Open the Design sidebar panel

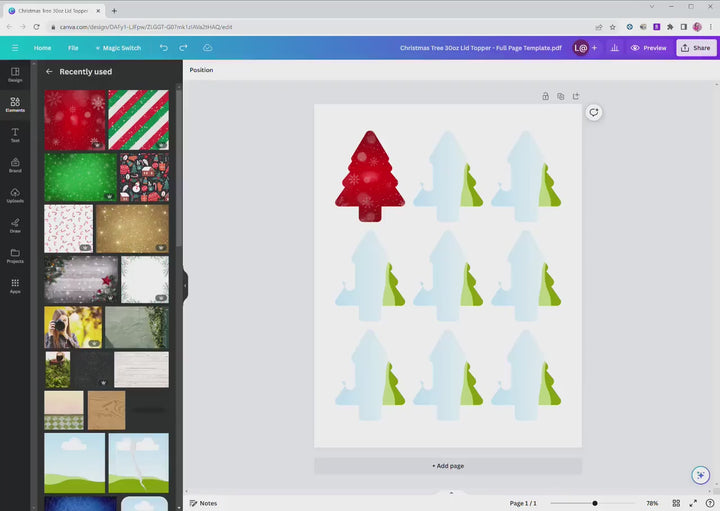[15, 74]
